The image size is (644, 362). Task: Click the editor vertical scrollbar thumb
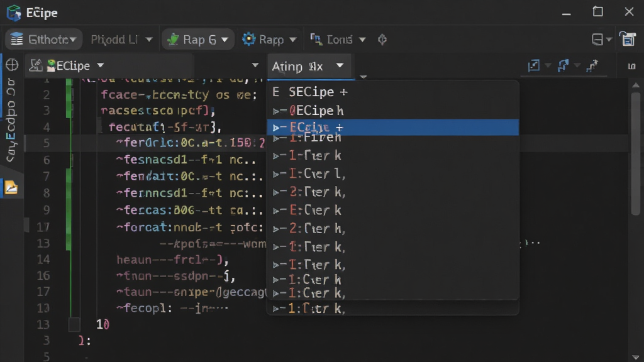(636, 153)
